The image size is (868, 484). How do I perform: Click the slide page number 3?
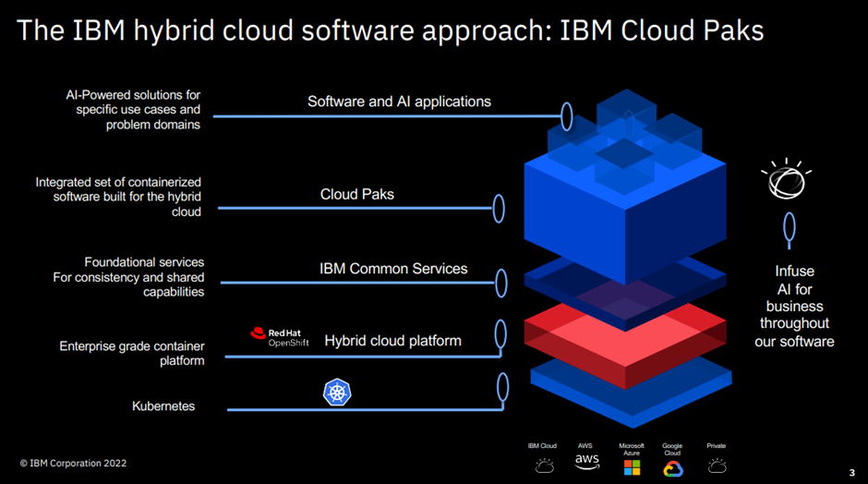(x=852, y=472)
